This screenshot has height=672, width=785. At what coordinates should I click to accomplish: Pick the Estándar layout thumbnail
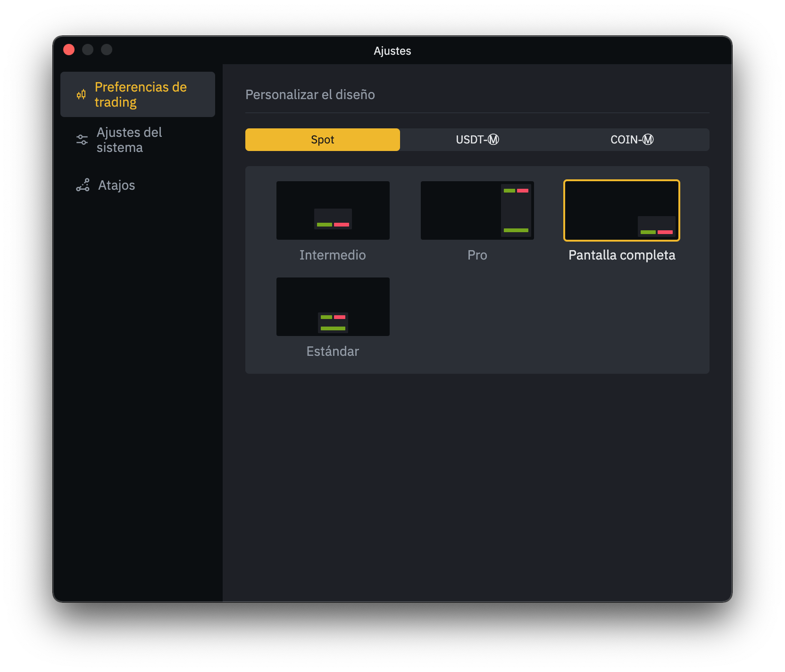(333, 307)
